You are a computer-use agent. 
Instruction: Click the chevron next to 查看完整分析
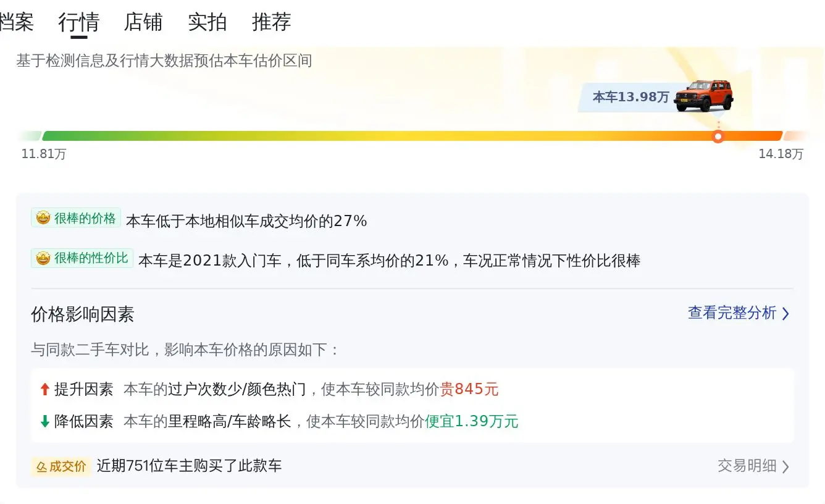pyautogui.click(x=785, y=314)
